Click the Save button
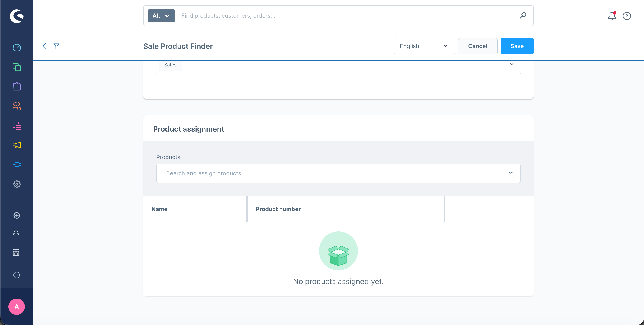The height and width of the screenshot is (325, 644). pyautogui.click(x=517, y=46)
